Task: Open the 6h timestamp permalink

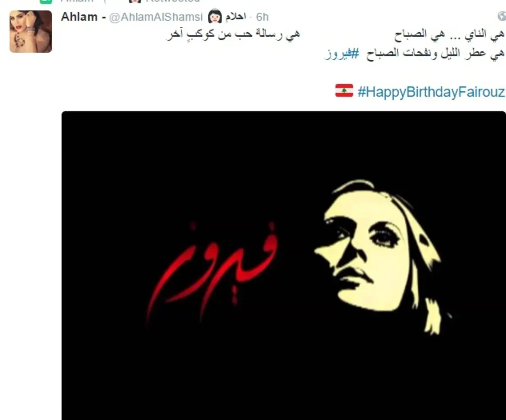Action: pos(262,17)
